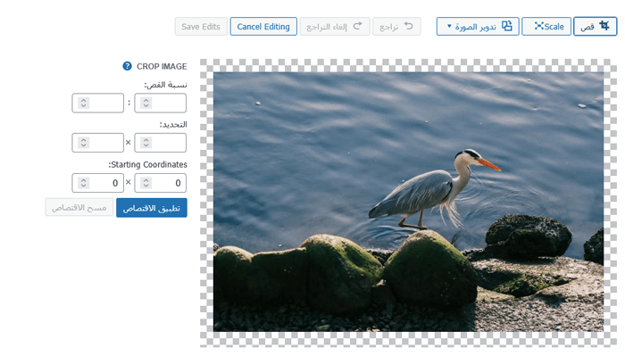Apply the crop (تطبيق الاقتصاص)
Screen dimensions: 625x364
click(x=151, y=208)
